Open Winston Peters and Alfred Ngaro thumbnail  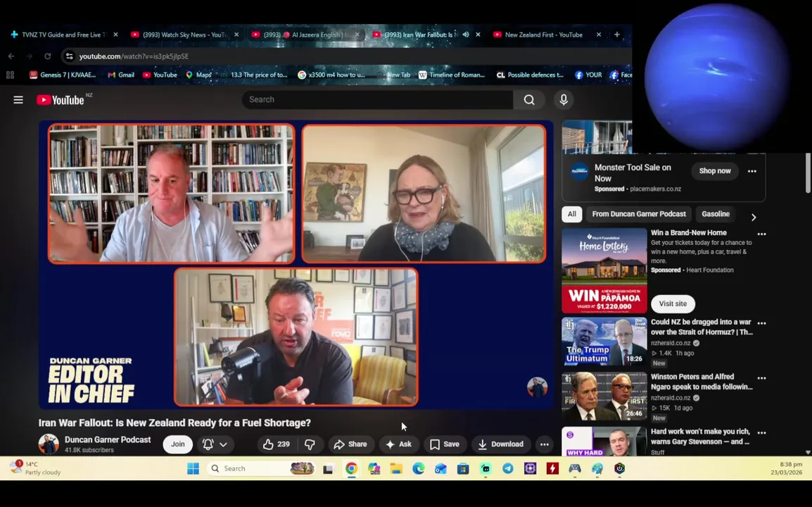pos(604,396)
